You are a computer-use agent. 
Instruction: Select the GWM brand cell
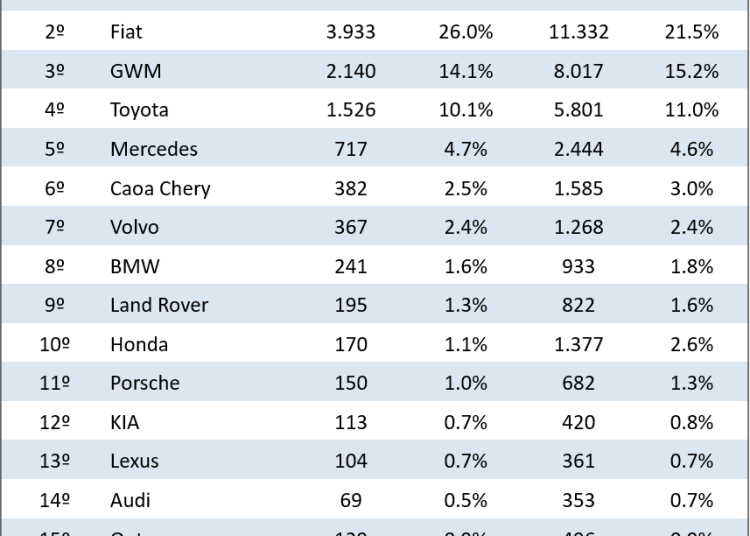(x=135, y=71)
